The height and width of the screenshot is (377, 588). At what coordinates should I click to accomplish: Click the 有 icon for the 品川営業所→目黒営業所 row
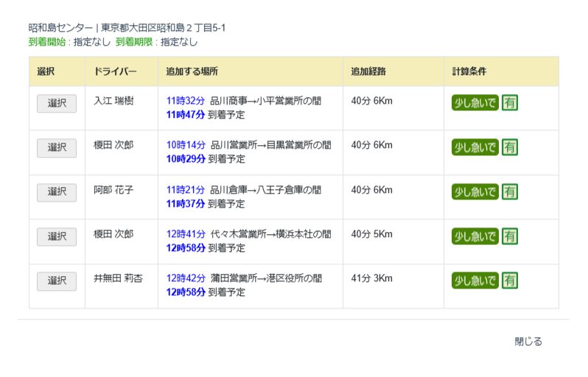pyautogui.click(x=510, y=147)
